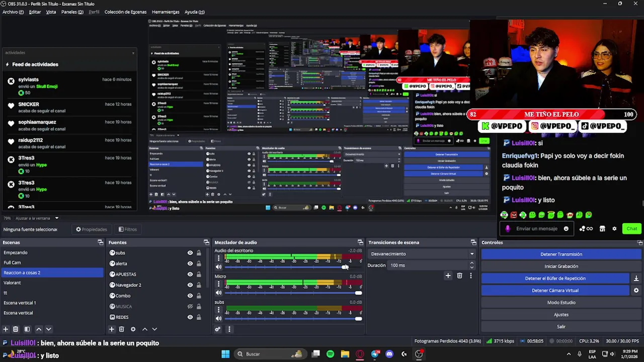Add a scene transition with the plus icon
Viewport: 644px width, 362px height.
tap(448, 276)
